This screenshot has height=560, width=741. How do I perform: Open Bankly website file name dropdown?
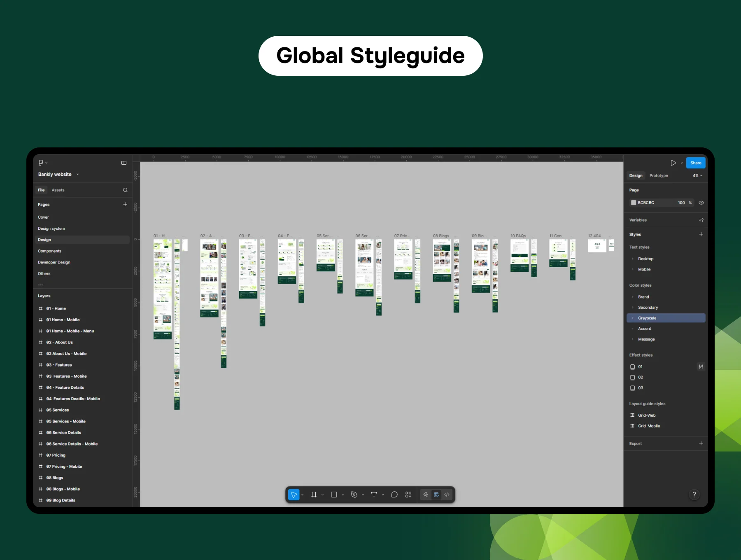[78, 174]
